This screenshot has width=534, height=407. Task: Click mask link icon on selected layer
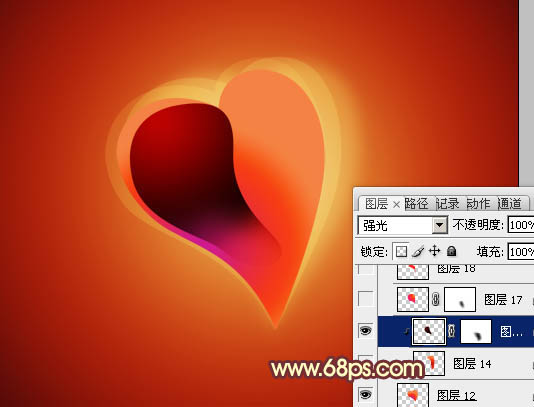[x=451, y=331]
